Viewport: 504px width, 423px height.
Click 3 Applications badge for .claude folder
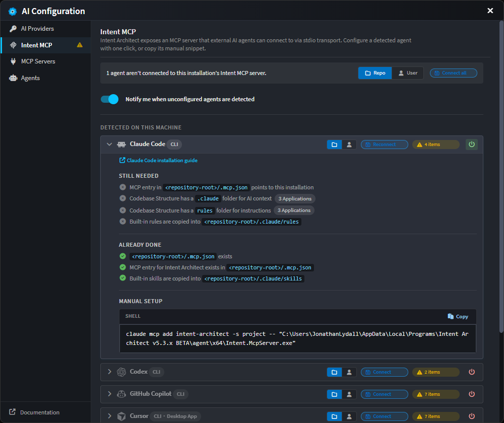pos(295,199)
